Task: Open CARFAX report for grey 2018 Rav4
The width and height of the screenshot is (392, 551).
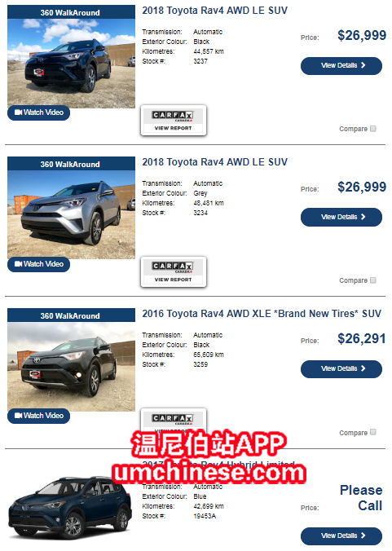Action: (x=173, y=272)
